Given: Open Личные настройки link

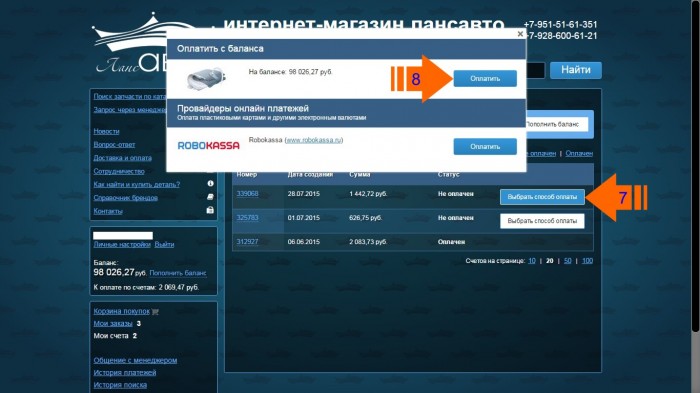Looking at the screenshot, I should (122, 244).
